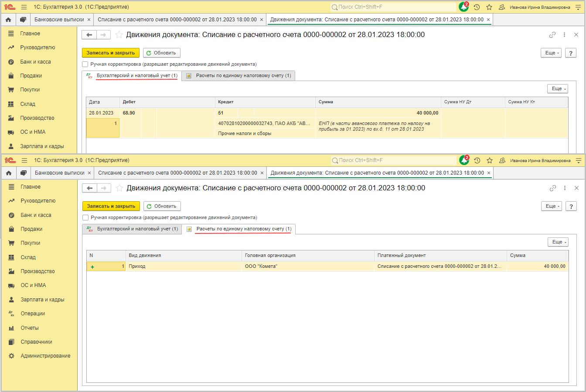Sort by Платежный документ column header
This screenshot has width=586, height=392.
[440, 255]
